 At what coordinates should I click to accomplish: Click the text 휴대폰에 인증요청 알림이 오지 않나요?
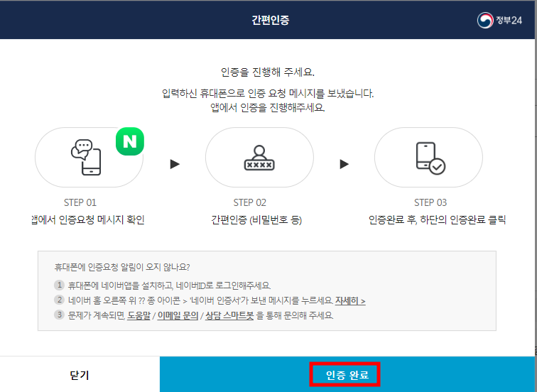pyautogui.click(x=122, y=267)
